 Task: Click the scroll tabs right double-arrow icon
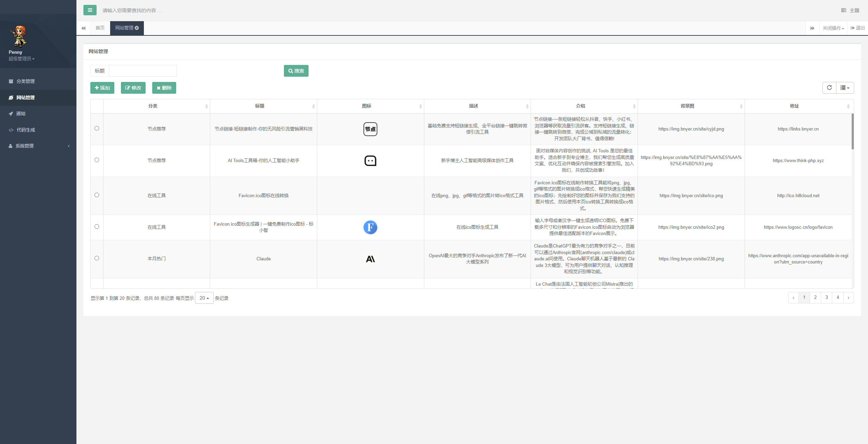coord(812,28)
